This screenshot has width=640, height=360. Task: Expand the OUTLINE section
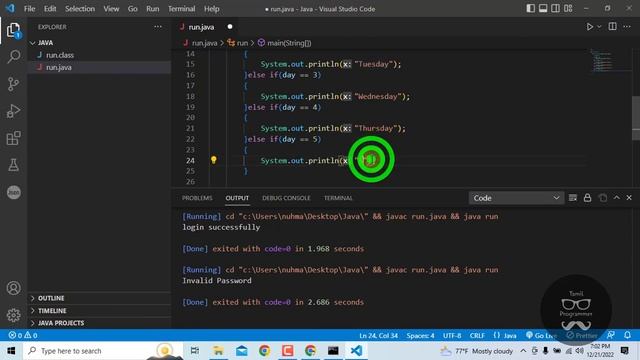click(51, 298)
